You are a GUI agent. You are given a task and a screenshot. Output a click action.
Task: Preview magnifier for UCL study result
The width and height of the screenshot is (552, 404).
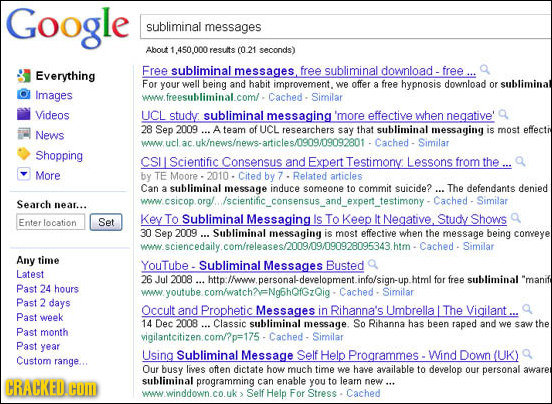(503, 114)
